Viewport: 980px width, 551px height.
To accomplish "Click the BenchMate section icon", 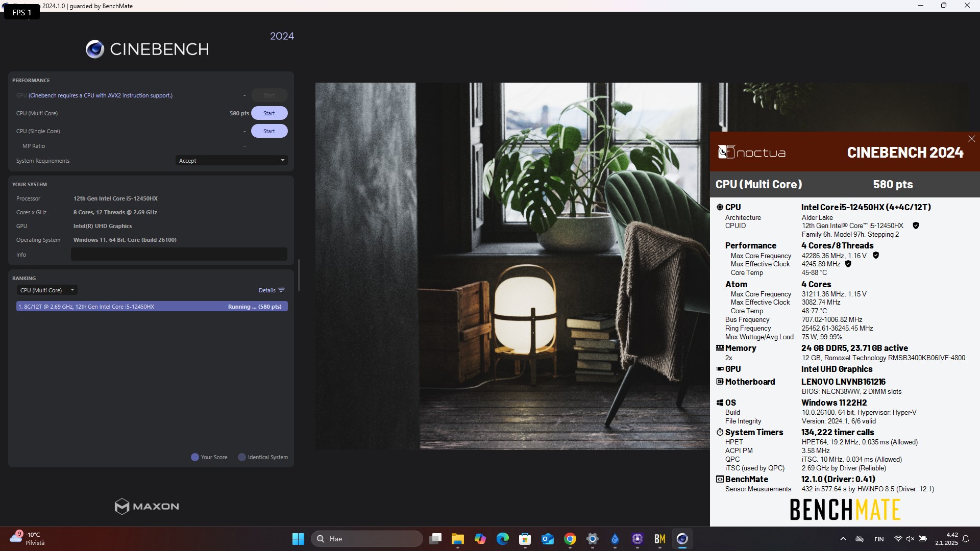I will (720, 479).
